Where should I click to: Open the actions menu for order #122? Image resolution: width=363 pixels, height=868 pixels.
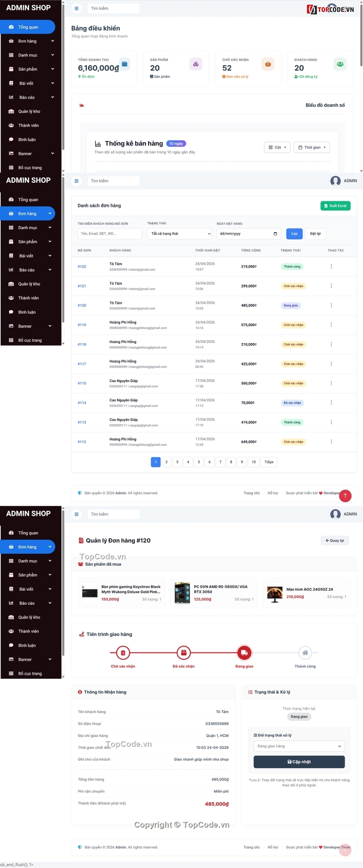pyautogui.click(x=331, y=266)
